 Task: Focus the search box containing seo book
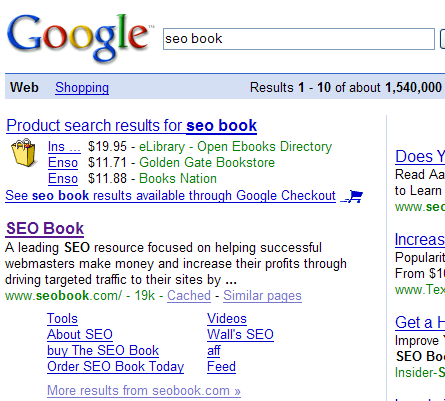click(x=299, y=39)
